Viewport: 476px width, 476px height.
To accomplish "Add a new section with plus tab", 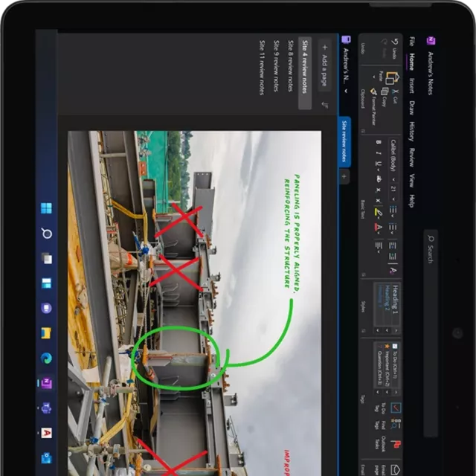I will (x=344, y=176).
